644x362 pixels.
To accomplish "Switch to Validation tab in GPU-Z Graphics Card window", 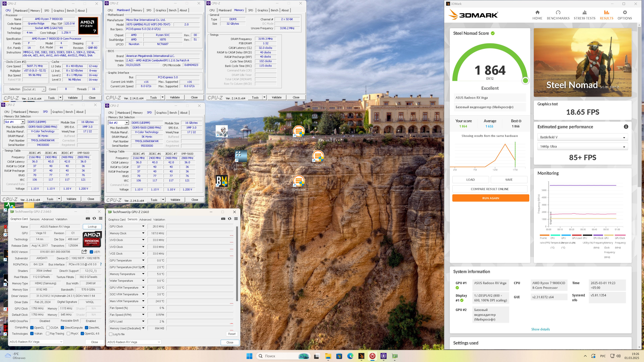I will (x=61, y=219).
